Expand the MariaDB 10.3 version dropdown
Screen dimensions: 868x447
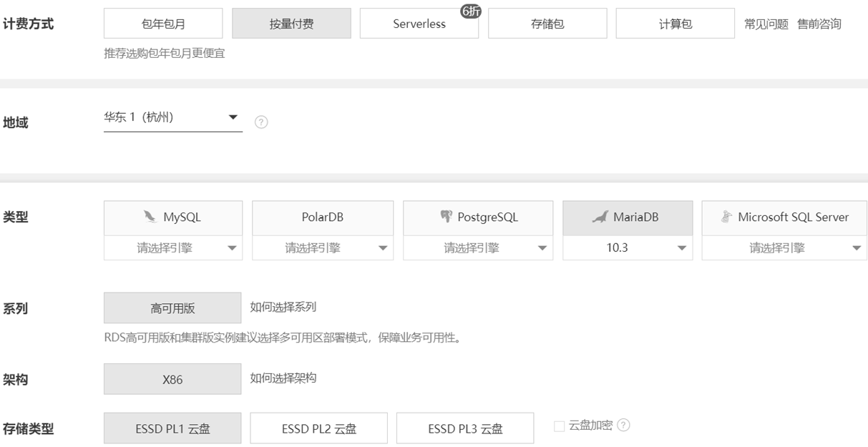[x=628, y=248]
